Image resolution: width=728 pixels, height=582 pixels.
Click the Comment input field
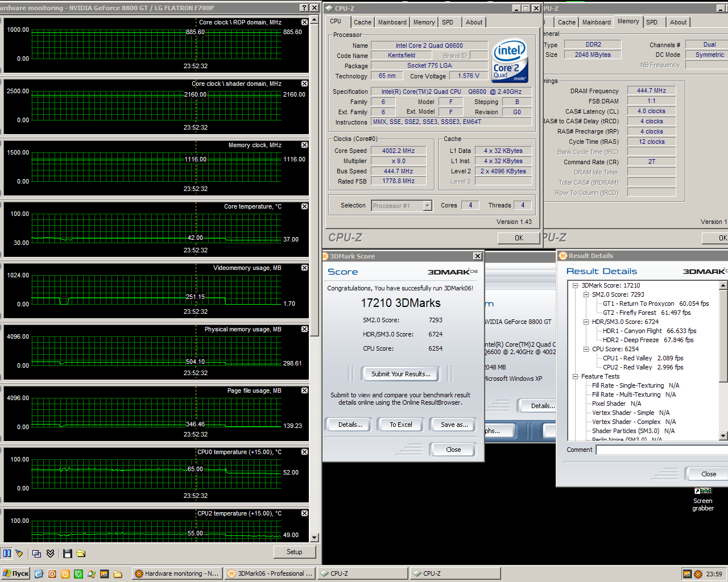point(662,450)
